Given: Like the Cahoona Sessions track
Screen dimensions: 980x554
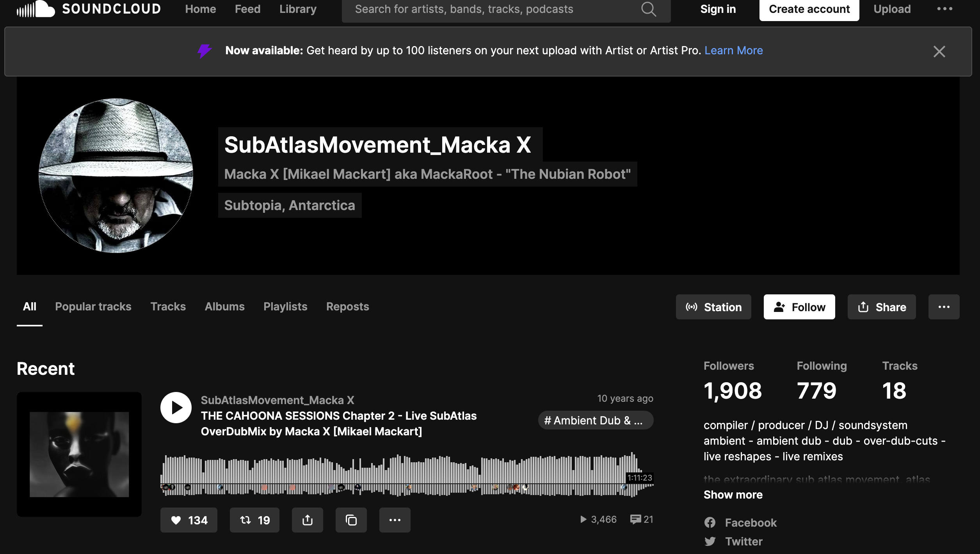Looking at the screenshot, I should pos(189,520).
